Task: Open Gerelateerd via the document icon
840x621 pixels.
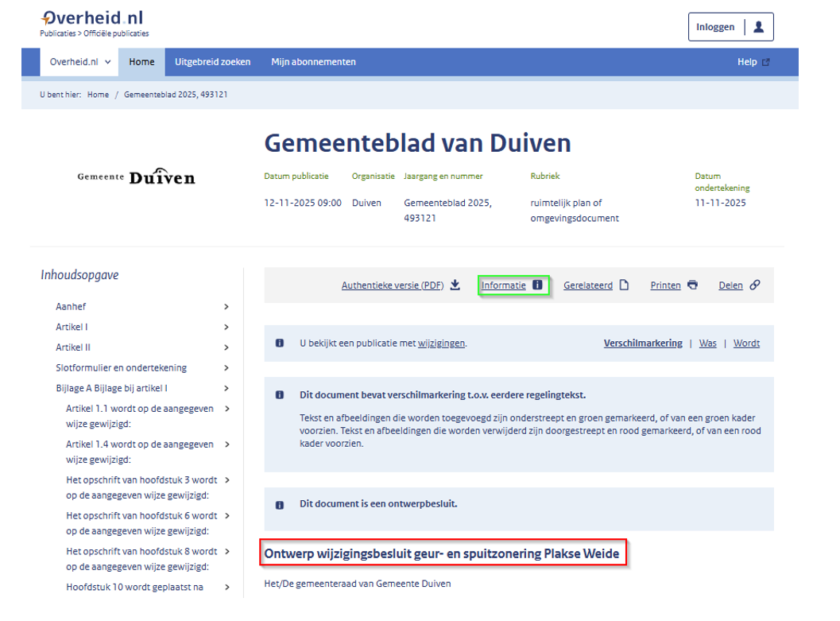Action: (625, 285)
